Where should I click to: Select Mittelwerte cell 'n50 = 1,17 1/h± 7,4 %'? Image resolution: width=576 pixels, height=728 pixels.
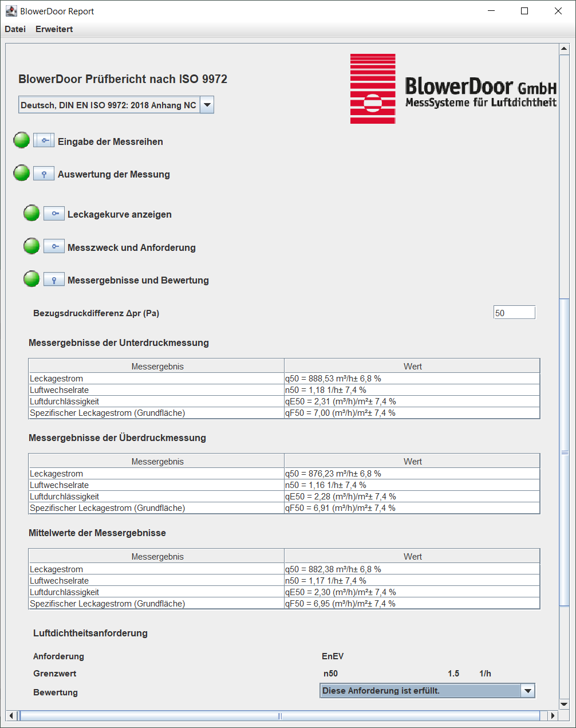click(x=412, y=581)
